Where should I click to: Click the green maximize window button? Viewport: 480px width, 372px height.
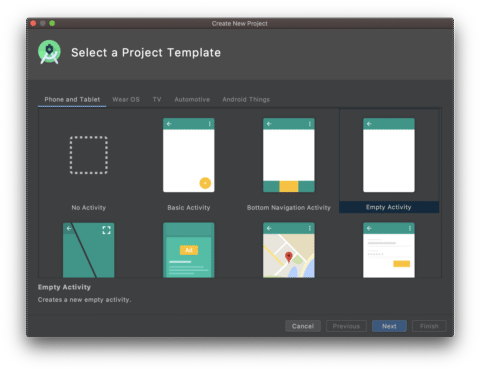pyautogui.click(x=52, y=23)
